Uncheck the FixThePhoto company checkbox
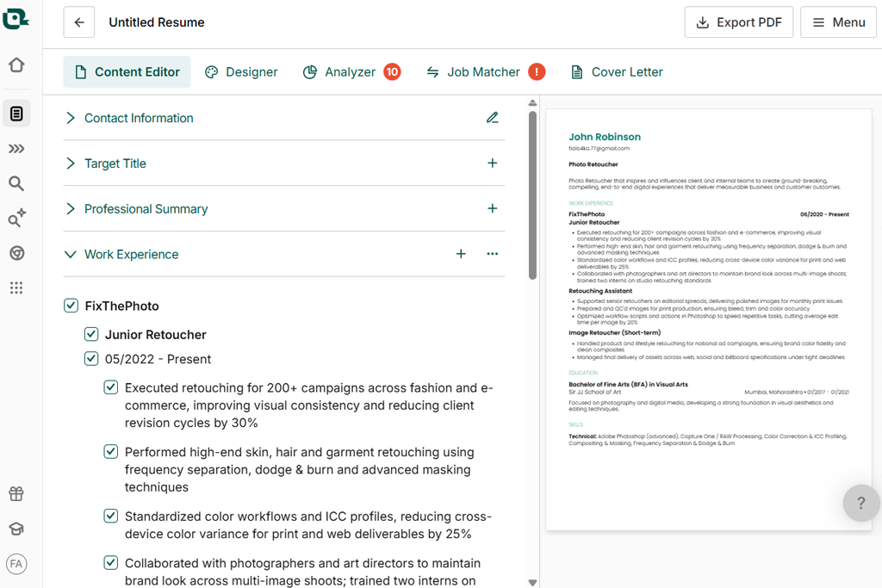Image resolution: width=882 pixels, height=588 pixels. 71,306
